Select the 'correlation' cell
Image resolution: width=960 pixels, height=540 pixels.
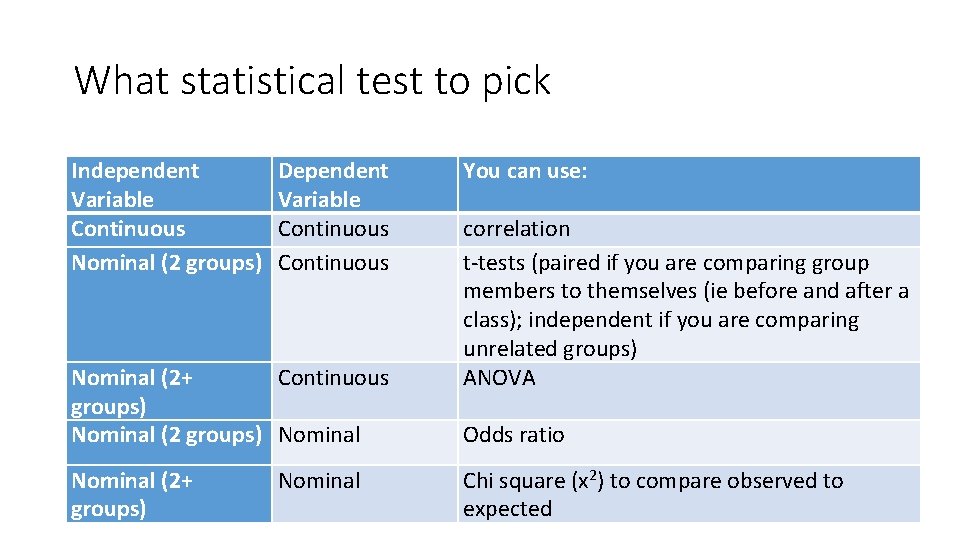point(516,229)
